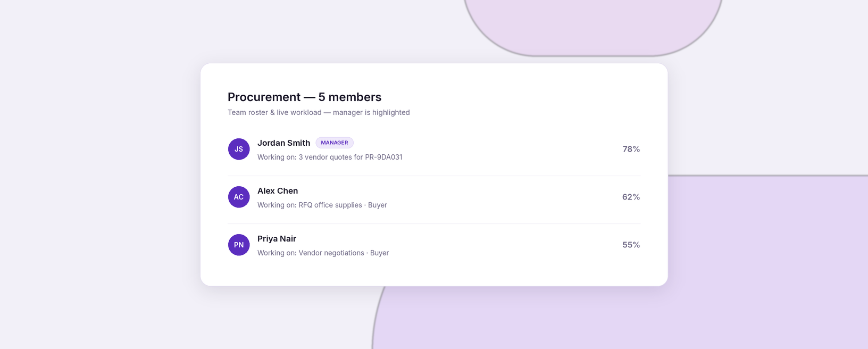Screen dimensions: 868x349
Task: Select the name Jordan Smith
Action: [x=283, y=143]
